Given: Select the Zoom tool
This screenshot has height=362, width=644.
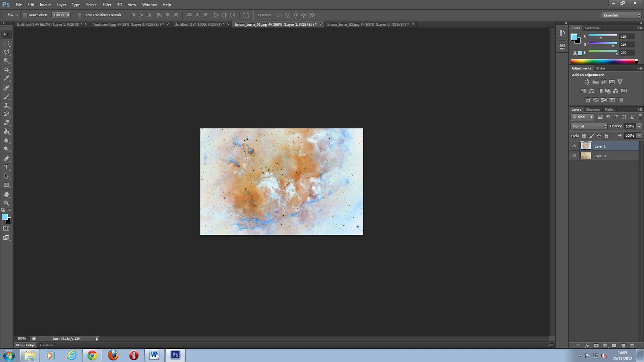Looking at the screenshot, I should (6, 203).
